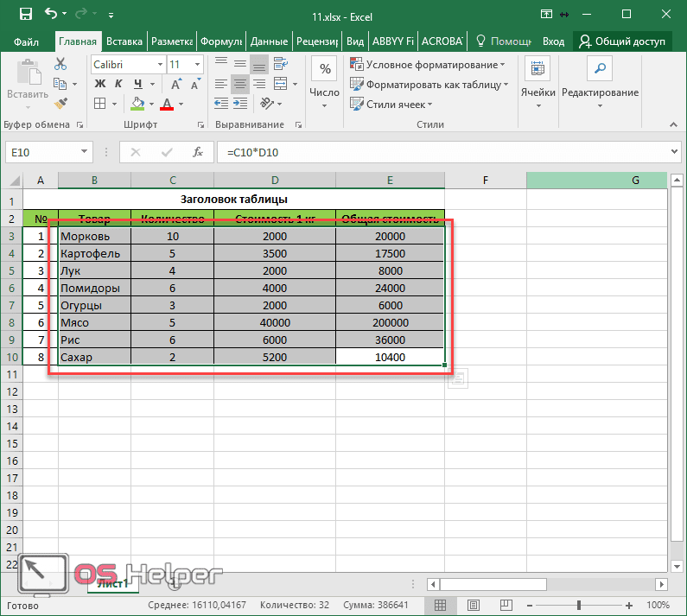The image size is (687, 616).
Task: Open the Calibri font name dropdown
Action: point(161,65)
